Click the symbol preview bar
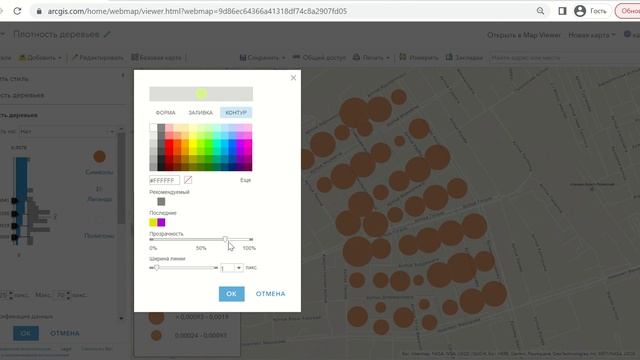 pos(201,94)
